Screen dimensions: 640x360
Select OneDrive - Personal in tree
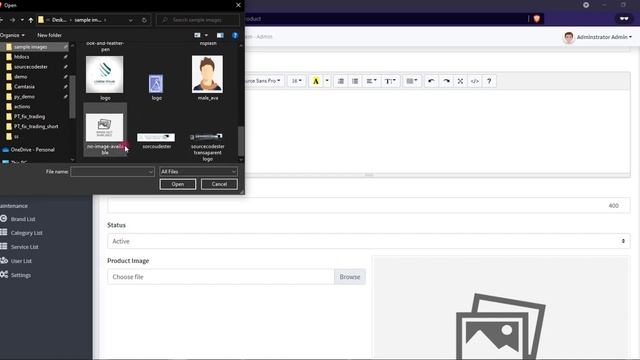pos(33,150)
